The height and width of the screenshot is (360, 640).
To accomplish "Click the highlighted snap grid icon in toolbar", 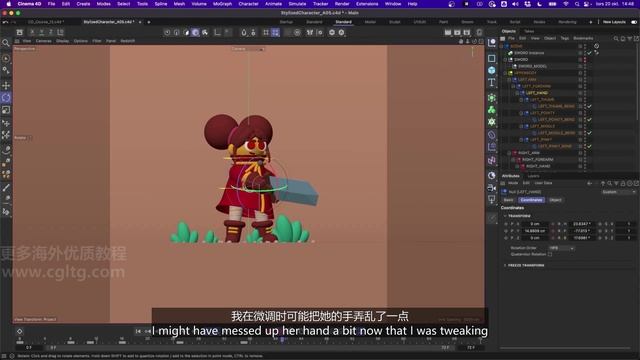I will (276, 32).
